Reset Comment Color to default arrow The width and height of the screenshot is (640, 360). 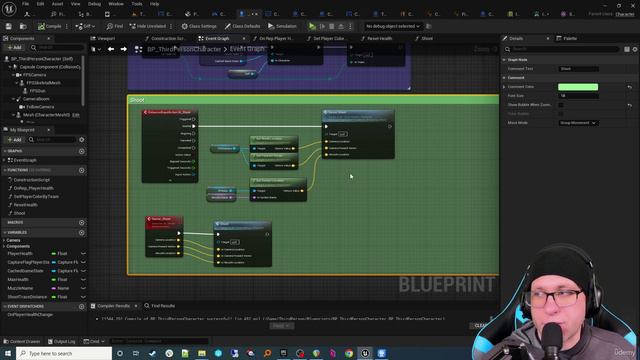[x=629, y=87]
